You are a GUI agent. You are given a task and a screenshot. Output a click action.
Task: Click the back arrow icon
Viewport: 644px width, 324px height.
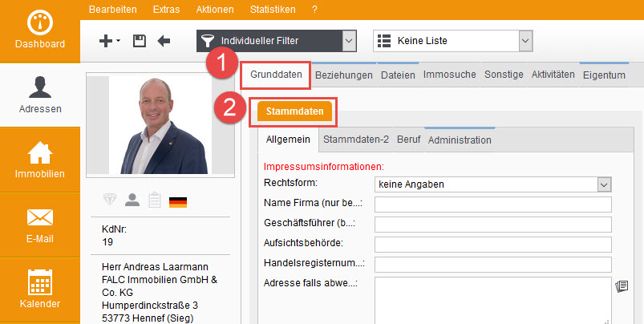pos(164,41)
